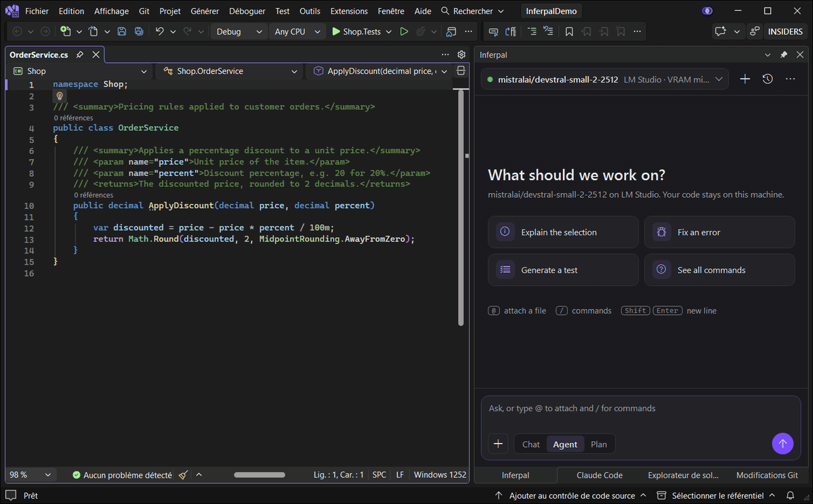Open editor settings gear icon
The width and height of the screenshot is (813, 504).
461,54
